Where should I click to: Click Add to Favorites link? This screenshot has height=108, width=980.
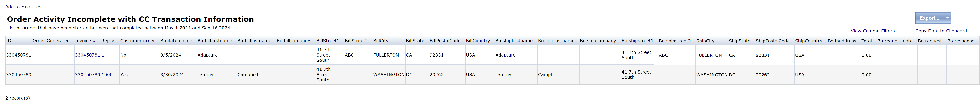point(23,7)
